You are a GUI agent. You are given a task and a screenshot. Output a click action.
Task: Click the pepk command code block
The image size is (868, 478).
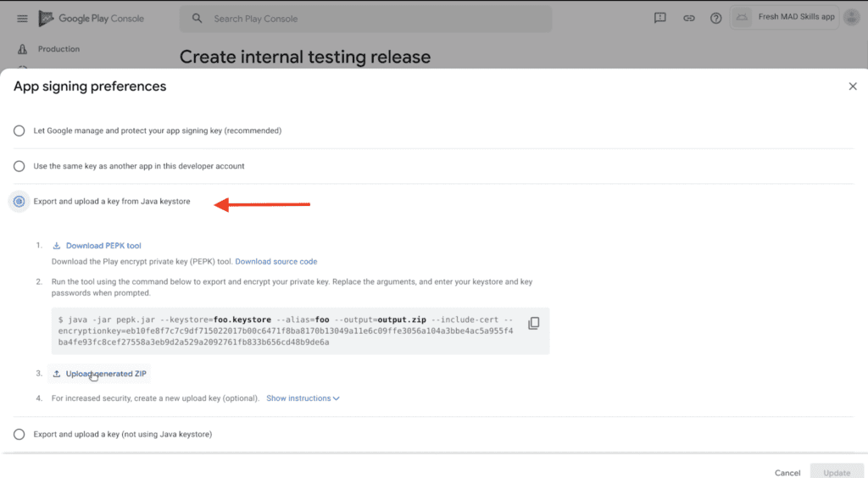(301, 331)
